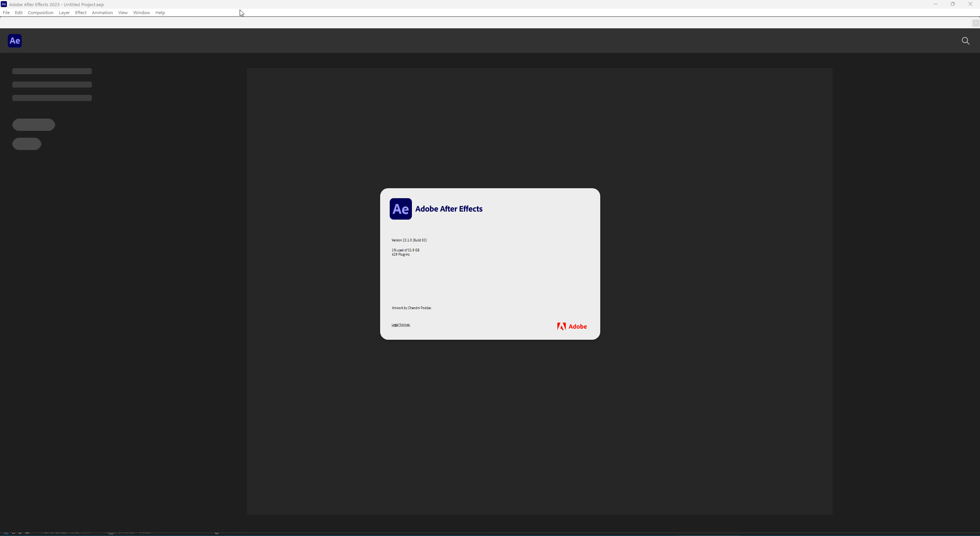This screenshot has width=980, height=536.
Task: Click the Ae home logo in the header
Action: pyautogui.click(x=15, y=41)
